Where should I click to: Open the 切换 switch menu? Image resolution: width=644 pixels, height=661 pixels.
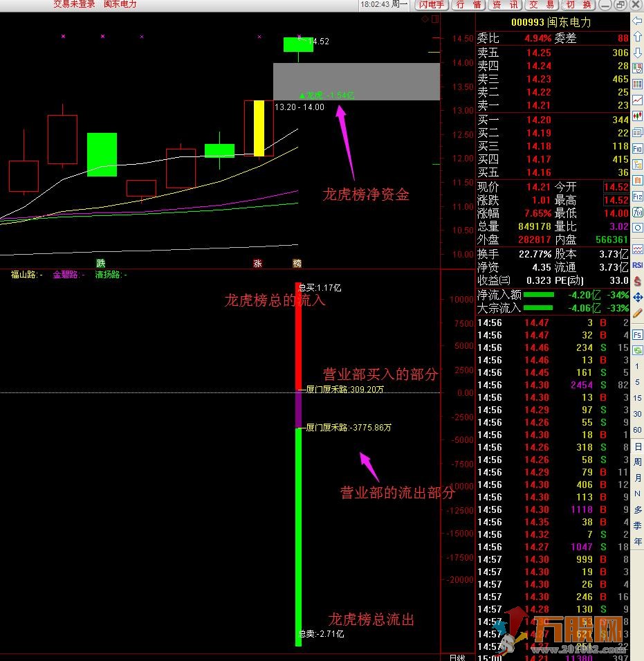579,5
